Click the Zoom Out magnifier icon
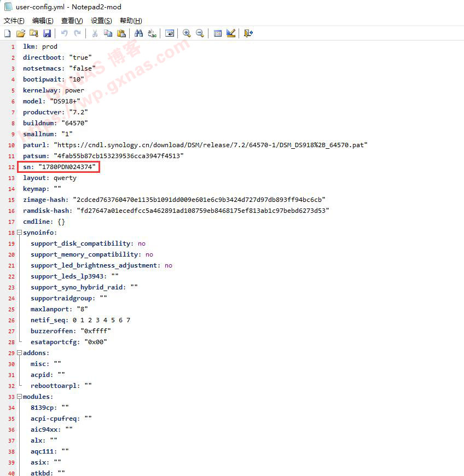This screenshot has height=476, width=464. point(200,33)
